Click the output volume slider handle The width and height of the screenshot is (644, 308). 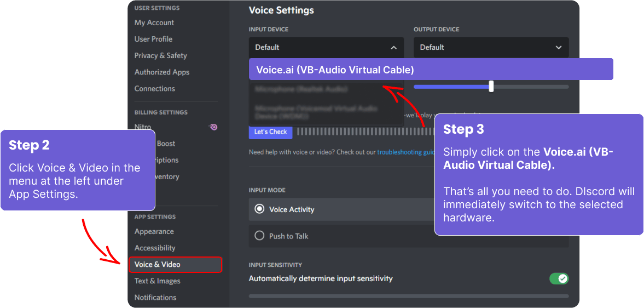(x=491, y=87)
